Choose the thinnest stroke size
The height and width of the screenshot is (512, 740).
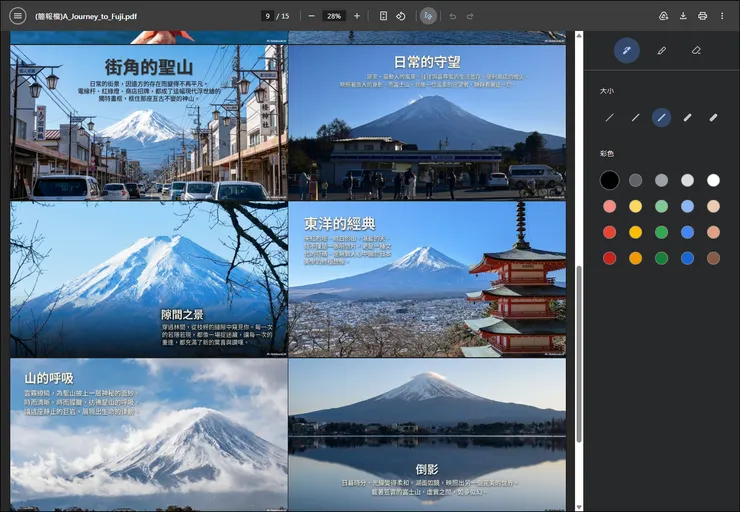pos(609,118)
